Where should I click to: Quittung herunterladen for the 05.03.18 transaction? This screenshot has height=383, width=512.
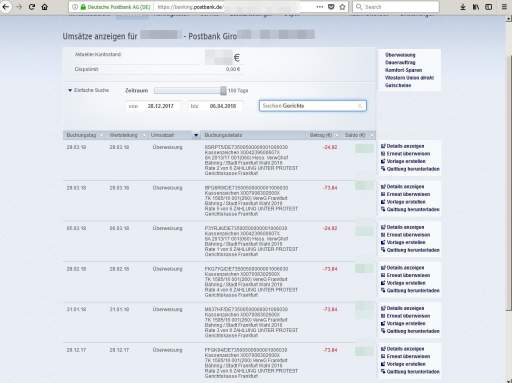(410, 250)
